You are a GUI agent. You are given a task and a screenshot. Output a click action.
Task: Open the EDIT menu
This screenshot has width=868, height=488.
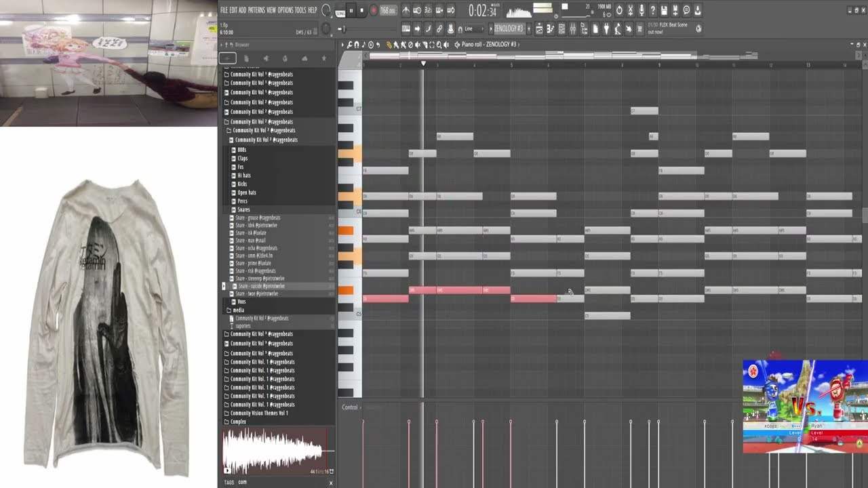coord(233,10)
